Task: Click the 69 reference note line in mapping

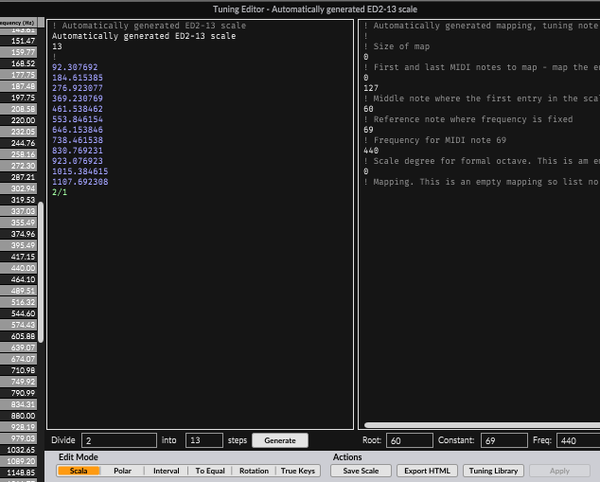Action: [368, 130]
